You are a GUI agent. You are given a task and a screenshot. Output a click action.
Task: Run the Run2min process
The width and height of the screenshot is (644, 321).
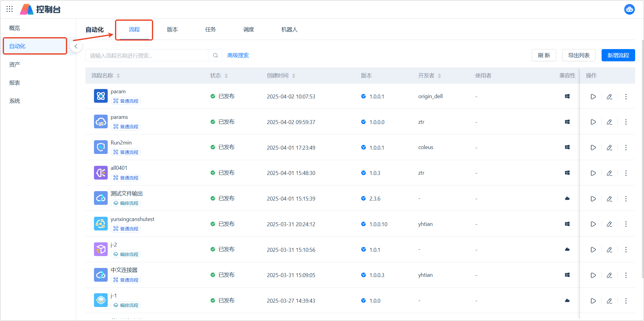593,148
